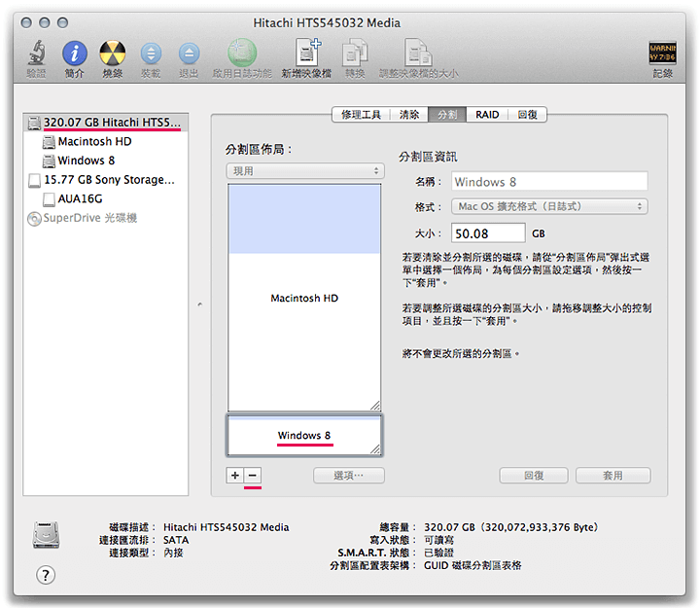The height and width of the screenshot is (608, 700).
Task: Click the partition name field Windows 8
Action: (549, 182)
